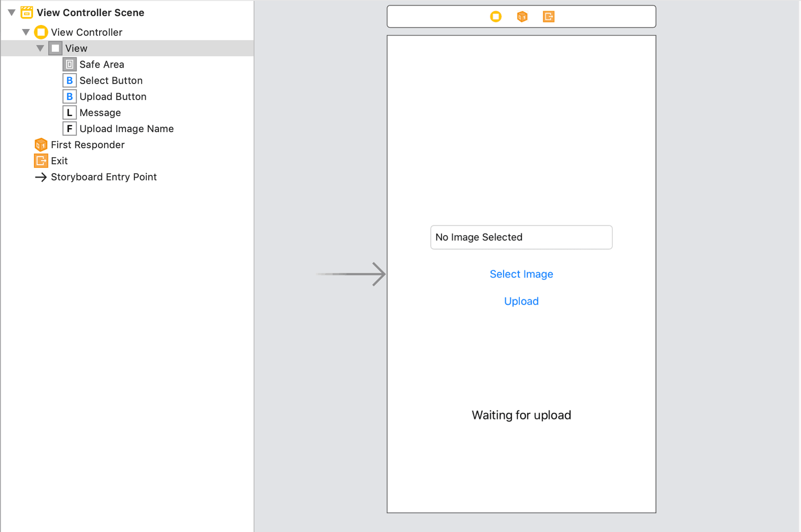The height and width of the screenshot is (532, 801).
Task: Click the View Controller Scene storyboard icon
Action: (27, 13)
